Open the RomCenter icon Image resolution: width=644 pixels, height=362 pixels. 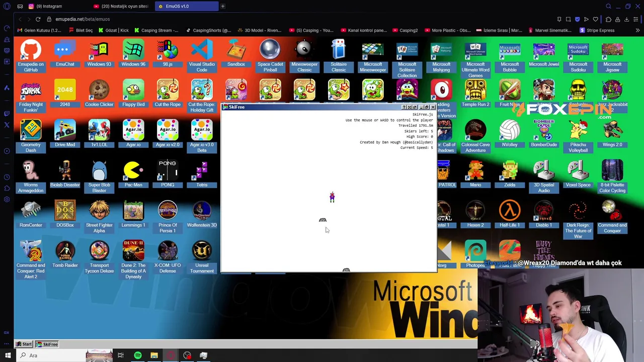click(x=31, y=214)
